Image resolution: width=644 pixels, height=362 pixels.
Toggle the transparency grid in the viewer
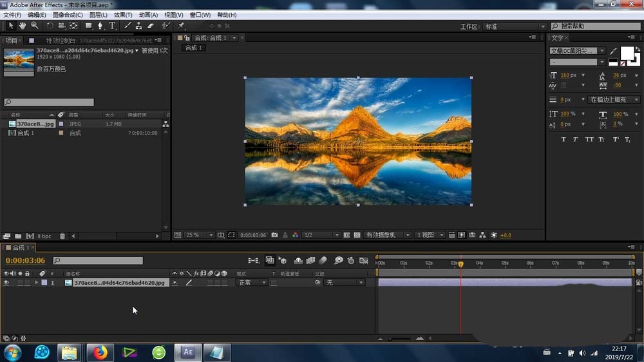click(357, 235)
